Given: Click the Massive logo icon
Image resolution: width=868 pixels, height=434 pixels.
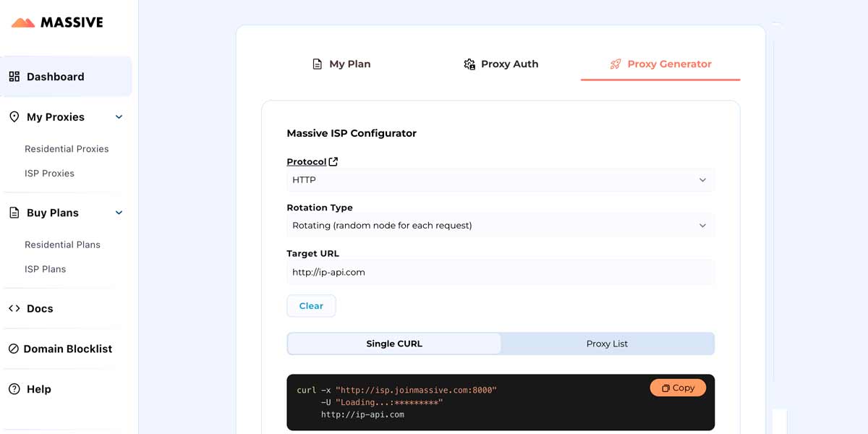Looking at the screenshot, I should click(23, 22).
